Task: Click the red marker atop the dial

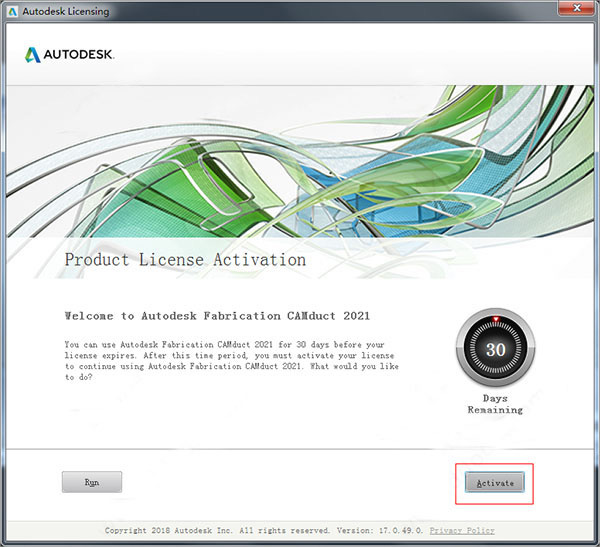Action: coord(496,319)
